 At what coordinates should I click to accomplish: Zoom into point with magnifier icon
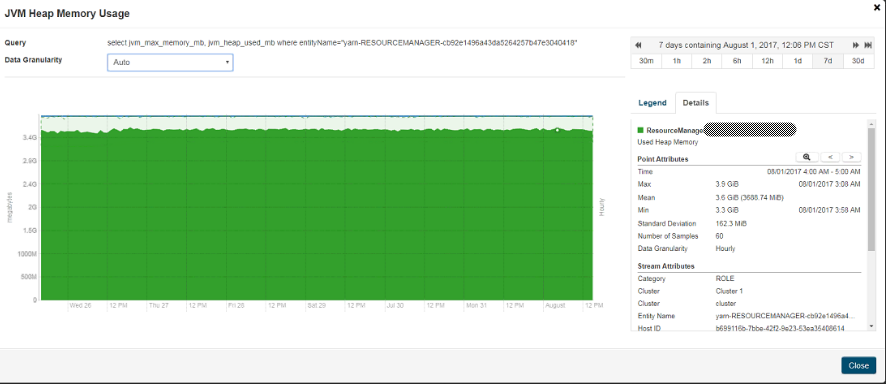(807, 157)
